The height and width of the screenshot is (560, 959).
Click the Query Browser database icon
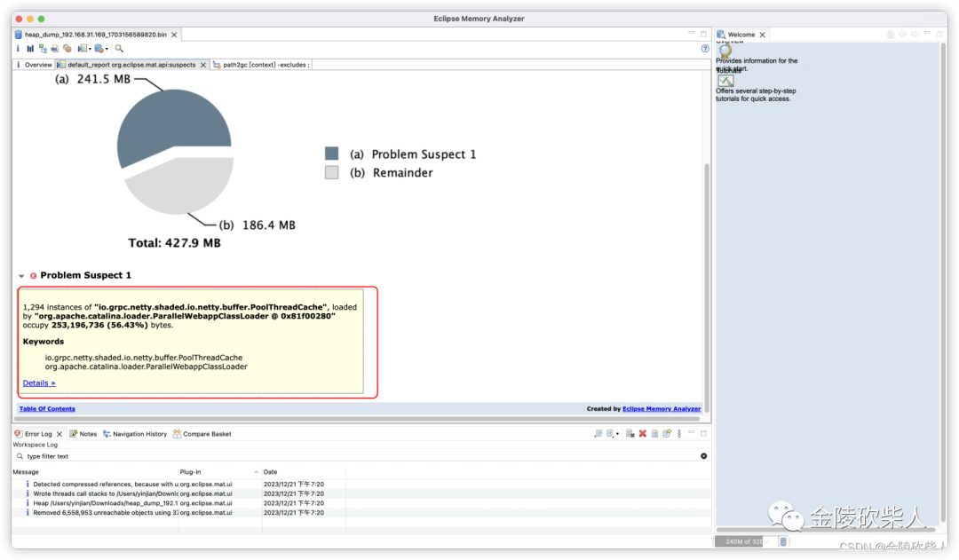point(99,48)
